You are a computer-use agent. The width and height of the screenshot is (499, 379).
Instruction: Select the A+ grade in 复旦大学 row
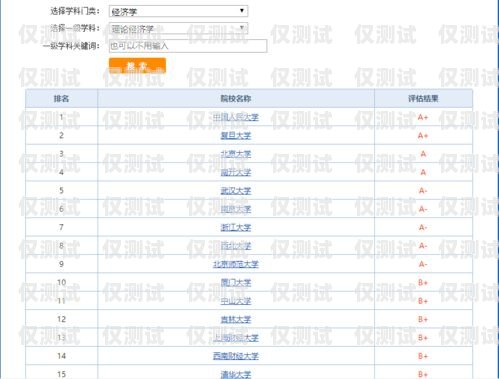pyautogui.click(x=423, y=136)
